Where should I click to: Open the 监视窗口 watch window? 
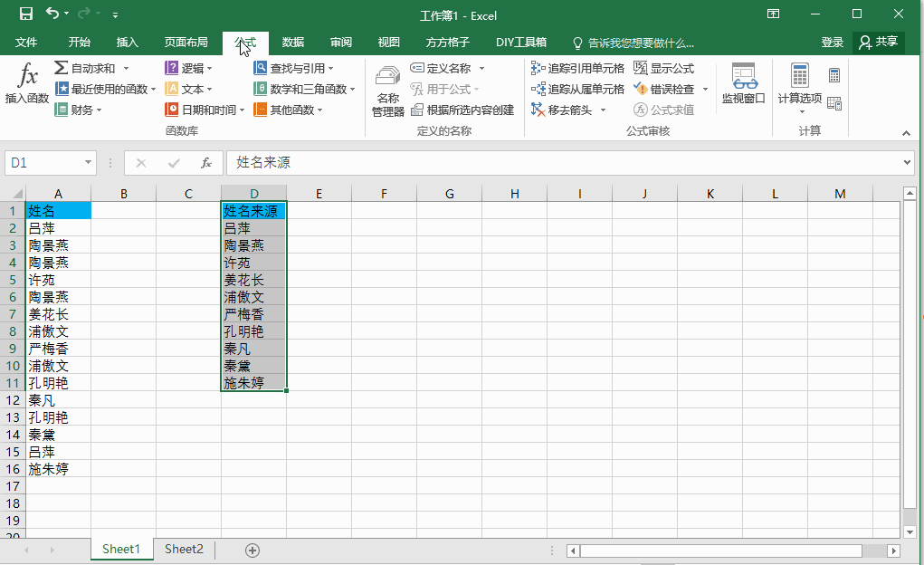coord(744,83)
